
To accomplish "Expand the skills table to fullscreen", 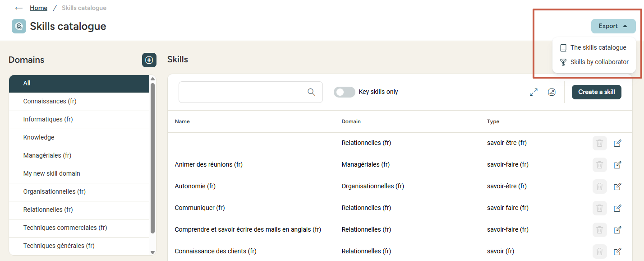I will [x=534, y=92].
